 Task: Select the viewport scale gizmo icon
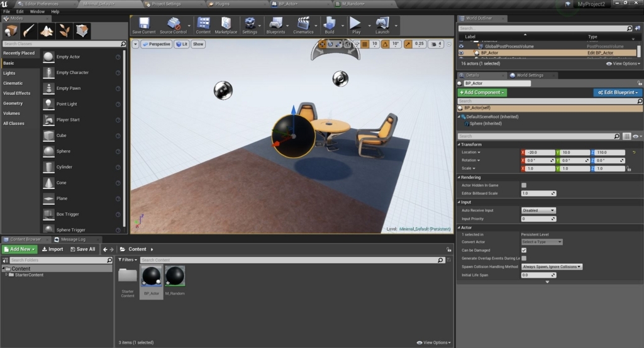[x=339, y=44]
